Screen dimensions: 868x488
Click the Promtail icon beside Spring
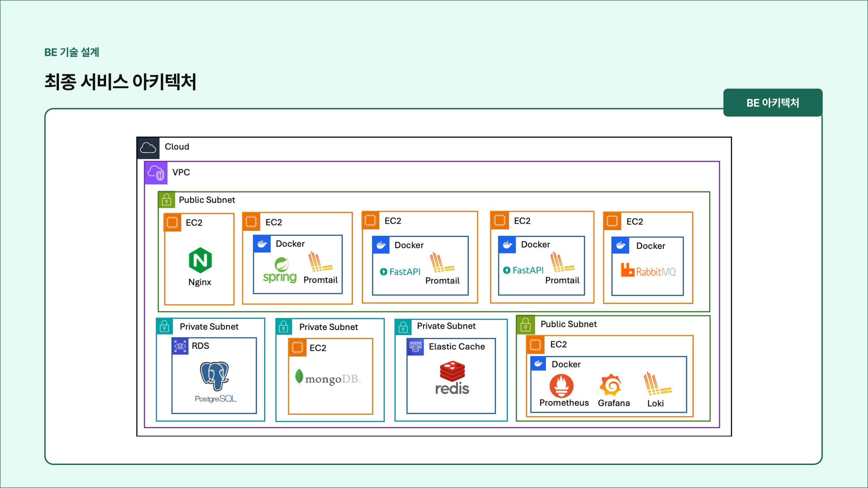point(319,262)
